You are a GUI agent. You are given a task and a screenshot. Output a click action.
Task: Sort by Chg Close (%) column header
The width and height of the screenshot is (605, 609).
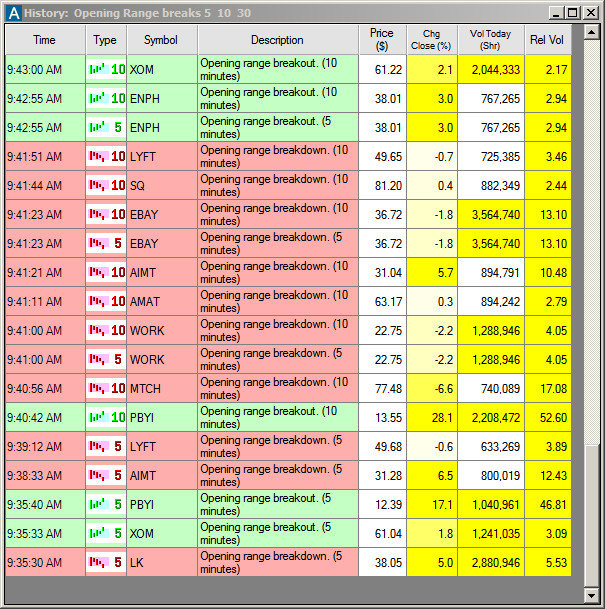432,40
